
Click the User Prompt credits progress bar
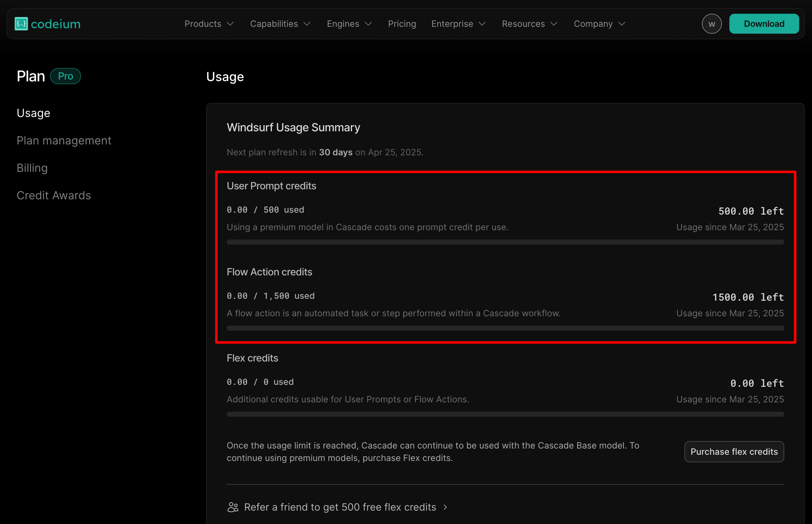(505, 242)
